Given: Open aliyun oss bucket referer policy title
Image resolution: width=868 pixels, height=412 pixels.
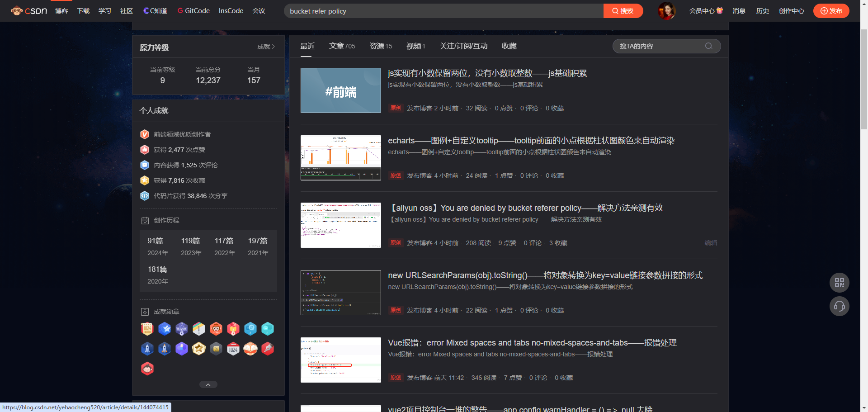Looking at the screenshot, I should (x=525, y=208).
